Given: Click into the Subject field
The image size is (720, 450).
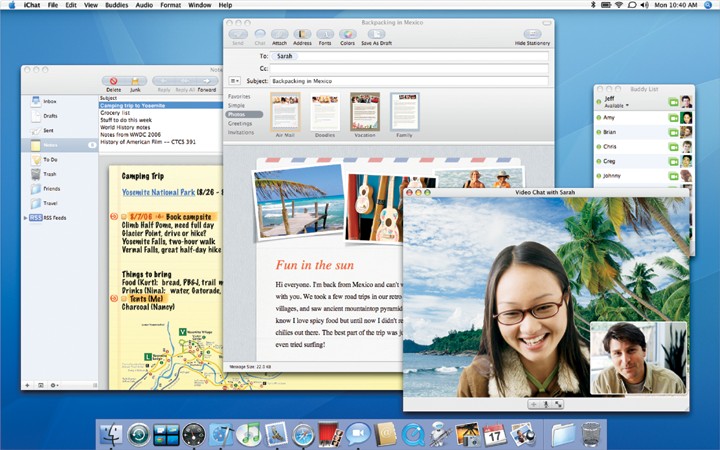Looking at the screenshot, I should tap(409, 81).
